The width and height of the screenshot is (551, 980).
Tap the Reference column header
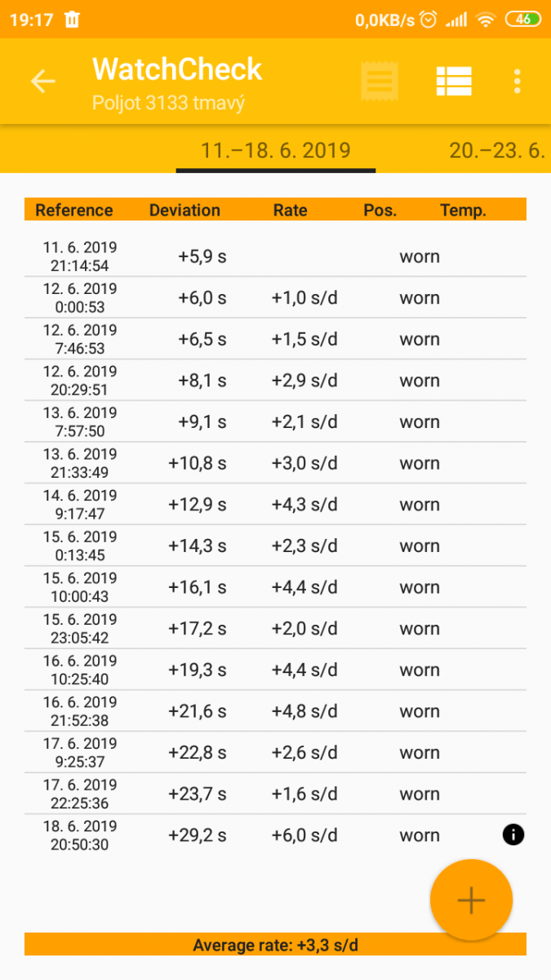[x=74, y=210]
